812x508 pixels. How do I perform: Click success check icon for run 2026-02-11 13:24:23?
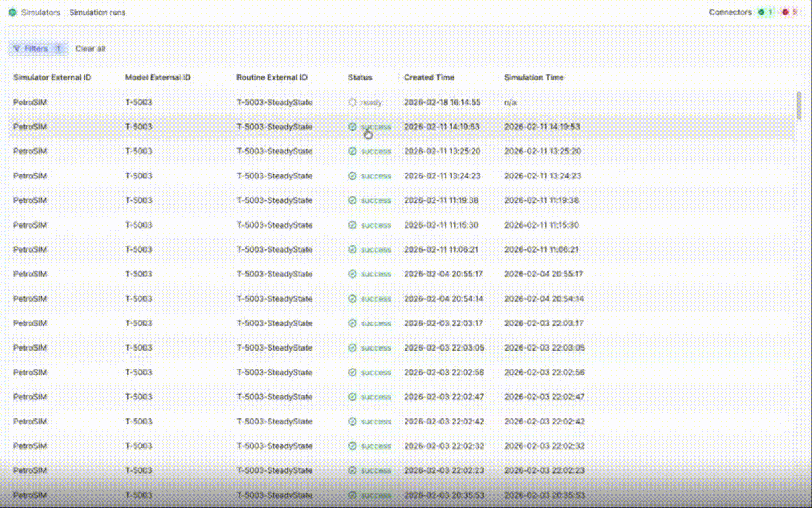click(x=352, y=176)
